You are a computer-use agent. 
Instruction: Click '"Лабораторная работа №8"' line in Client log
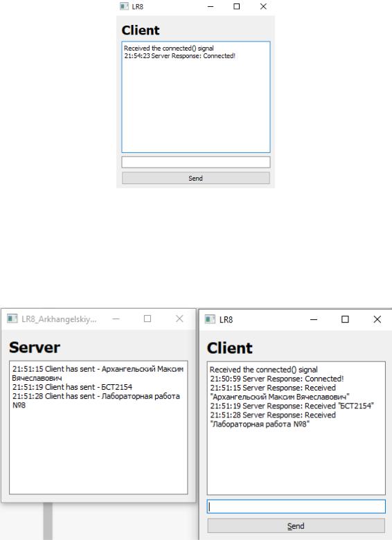(260, 424)
